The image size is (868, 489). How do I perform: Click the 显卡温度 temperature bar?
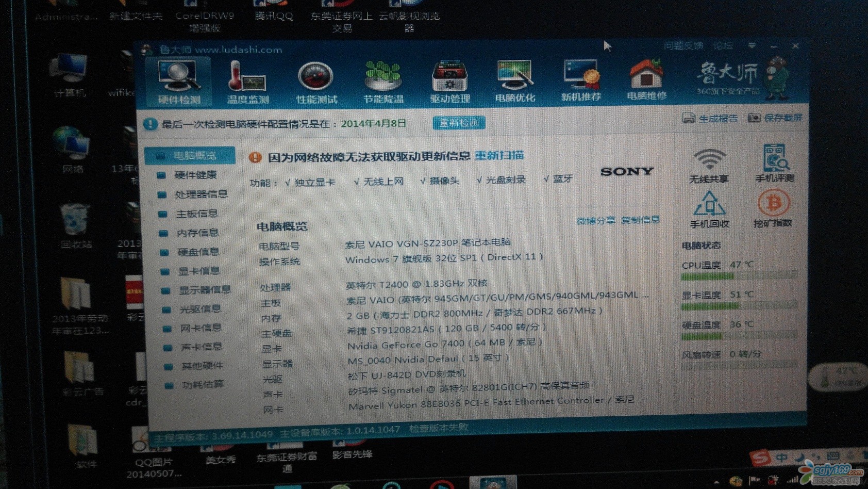click(739, 306)
